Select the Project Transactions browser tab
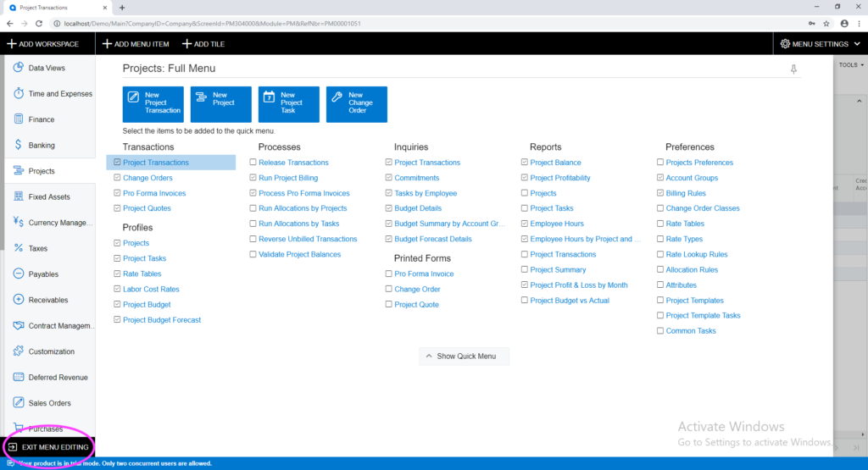 coord(58,8)
